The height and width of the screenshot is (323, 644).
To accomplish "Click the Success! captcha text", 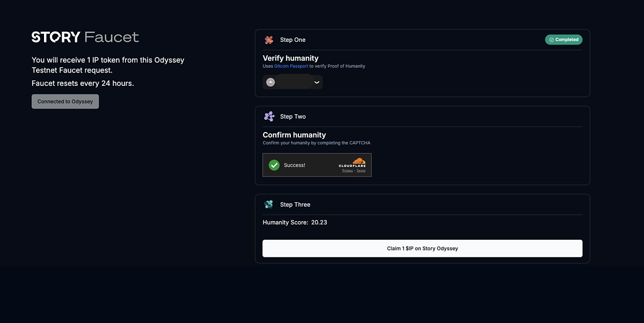I will coord(294,165).
